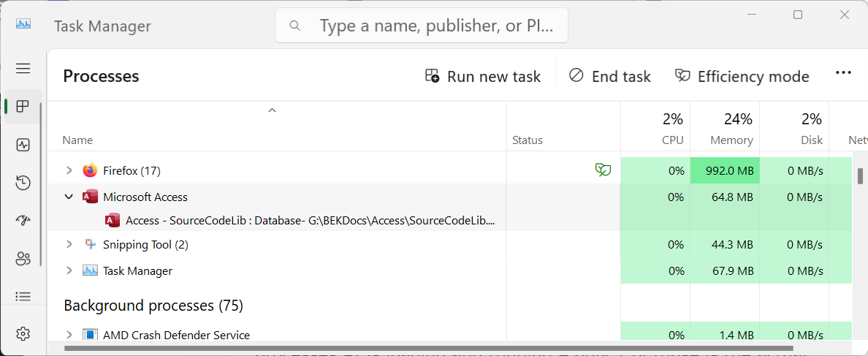Click the End task button

609,76
